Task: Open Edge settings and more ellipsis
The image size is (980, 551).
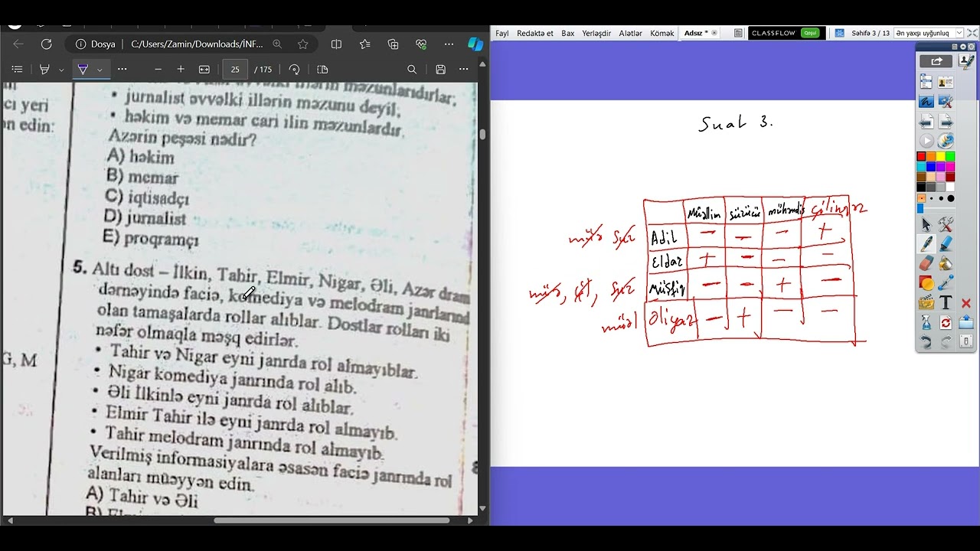Action: coord(449,44)
